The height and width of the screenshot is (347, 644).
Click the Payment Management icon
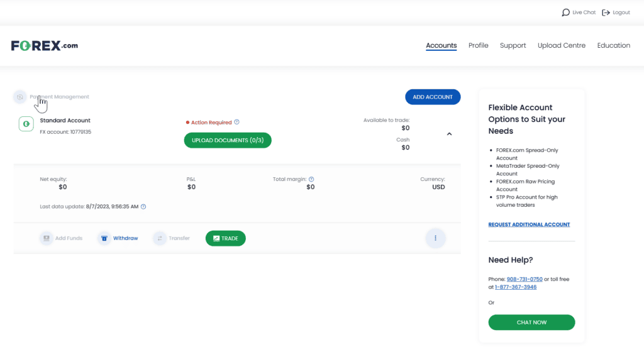(x=19, y=97)
